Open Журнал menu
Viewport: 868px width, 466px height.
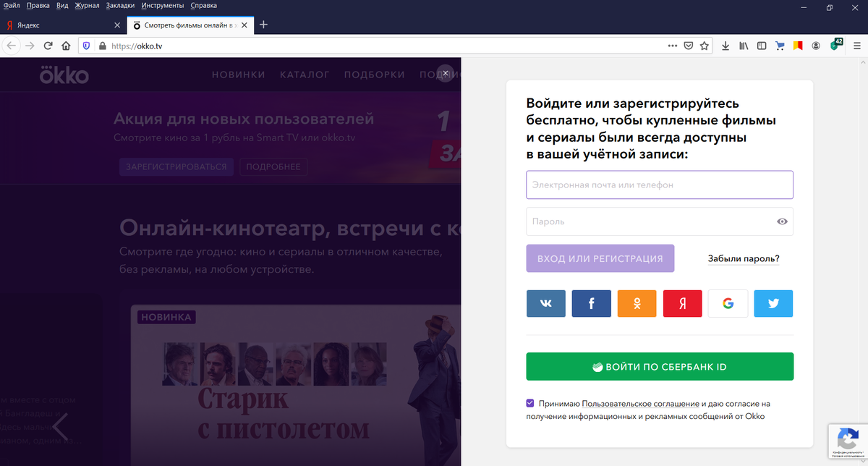(88, 6)
